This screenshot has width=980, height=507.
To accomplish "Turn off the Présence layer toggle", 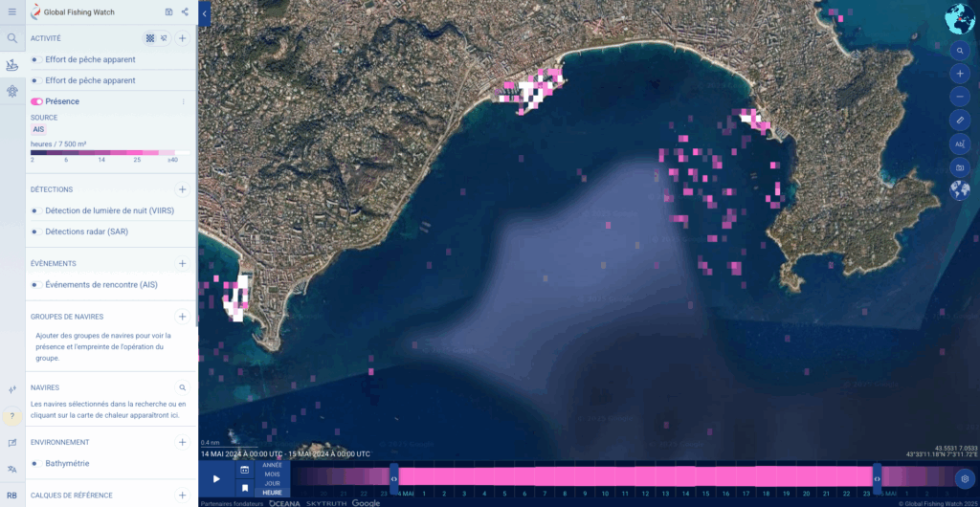I will (x=36, y=101).
